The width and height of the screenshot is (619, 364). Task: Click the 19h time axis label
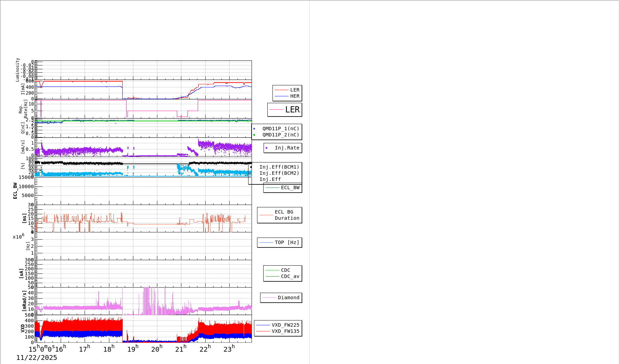click(133, 349)
